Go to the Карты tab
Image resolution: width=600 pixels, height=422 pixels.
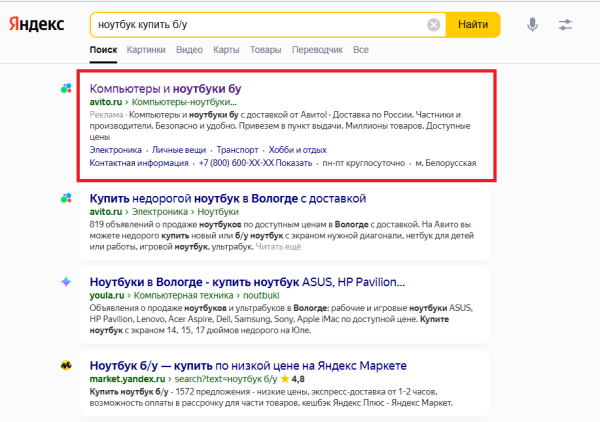[x=226, y=49]
